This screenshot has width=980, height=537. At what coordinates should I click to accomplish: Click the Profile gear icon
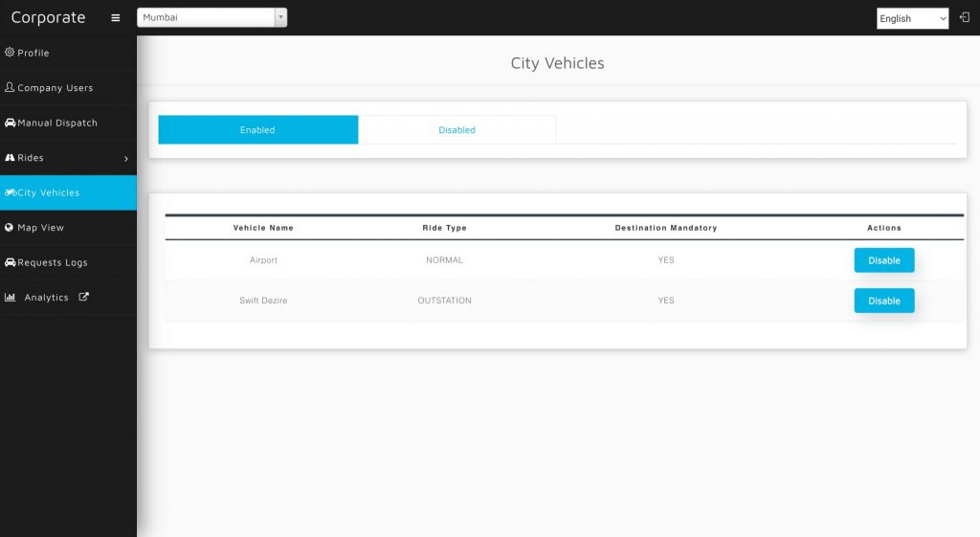point(10,53)
